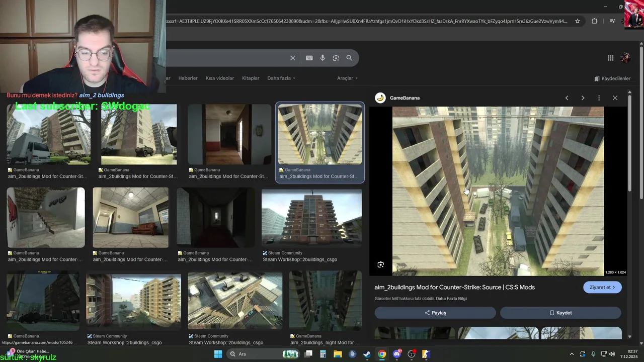This screenshot has width=644, height=362.
Task: Launch Calculator from the taskbar
Action: [x=323, y=354]
